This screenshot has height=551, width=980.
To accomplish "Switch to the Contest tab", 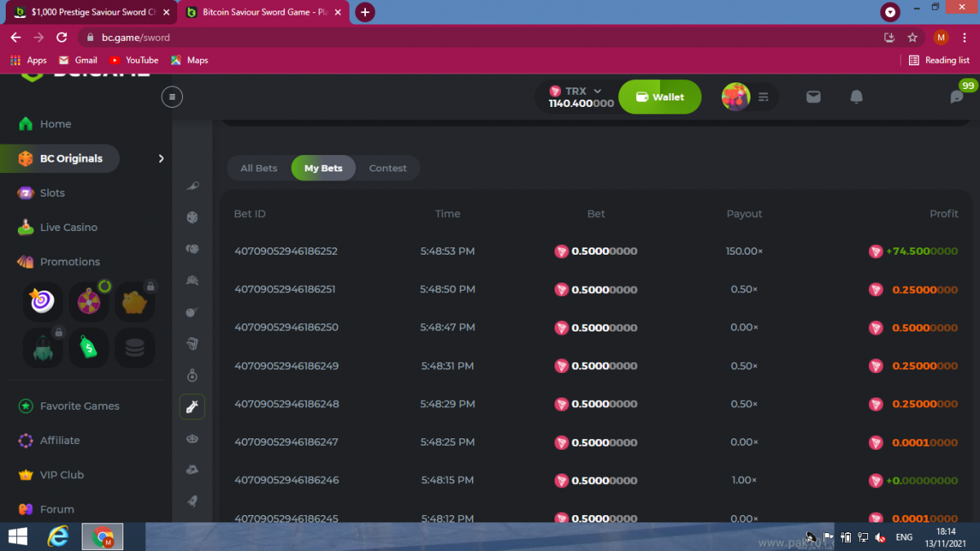I will [x=387, y=168].
